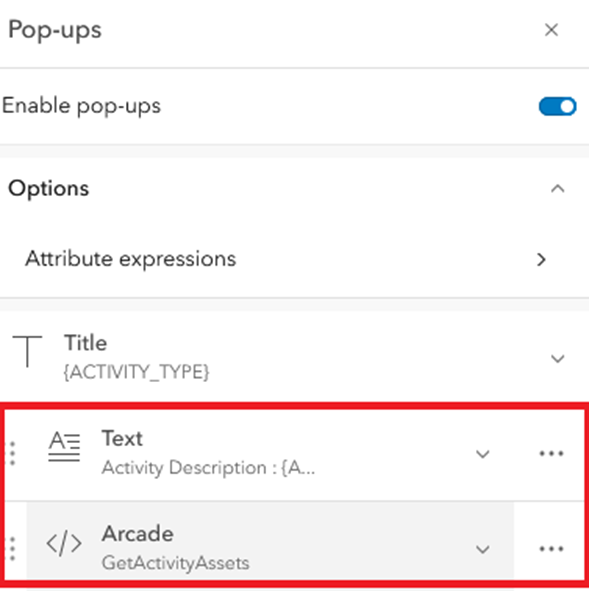The image size is (589, 591).
Task: Expand the Text element chevron
Action: pos(483,454)
